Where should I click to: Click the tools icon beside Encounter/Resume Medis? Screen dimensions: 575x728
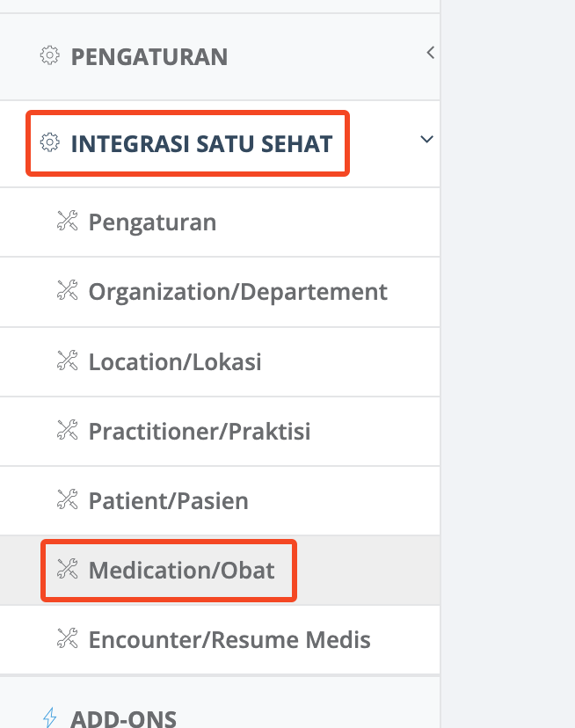(x=68, y=638)
